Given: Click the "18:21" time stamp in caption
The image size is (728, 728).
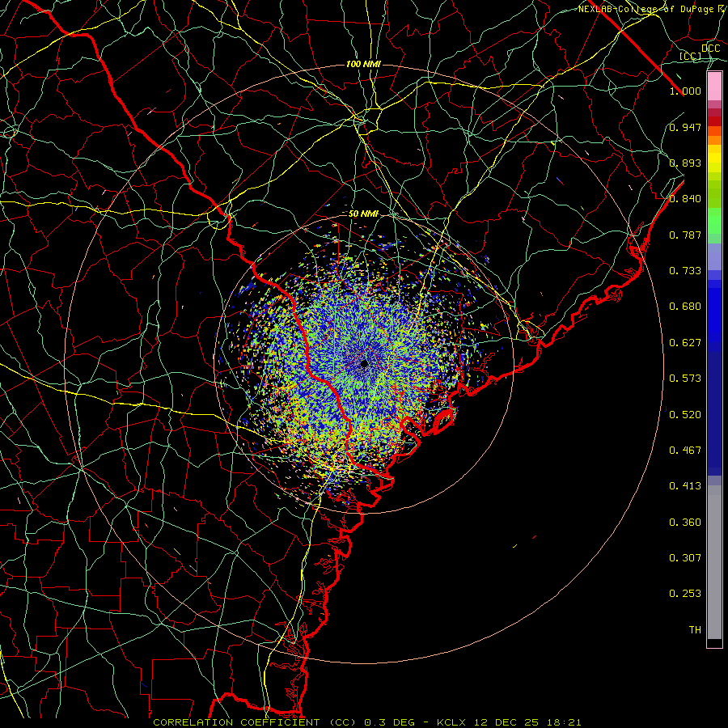Looking at the screenshot, I should pos(564,722).
